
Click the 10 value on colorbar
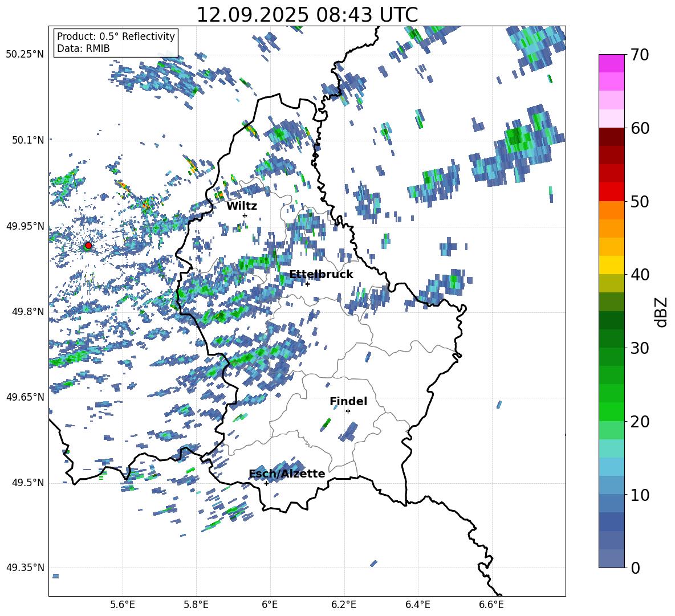pyautogui.click(x=640, y=495)
